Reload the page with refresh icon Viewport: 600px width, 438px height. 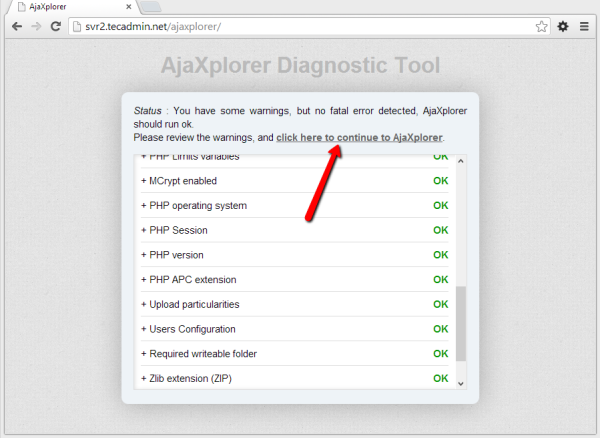[x=57, y=26]
